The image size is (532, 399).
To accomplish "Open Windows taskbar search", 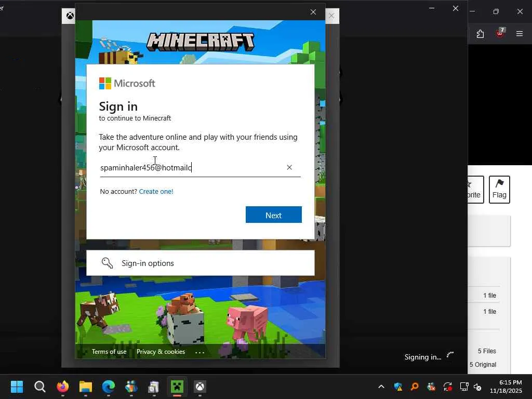I will click(39, 387).
